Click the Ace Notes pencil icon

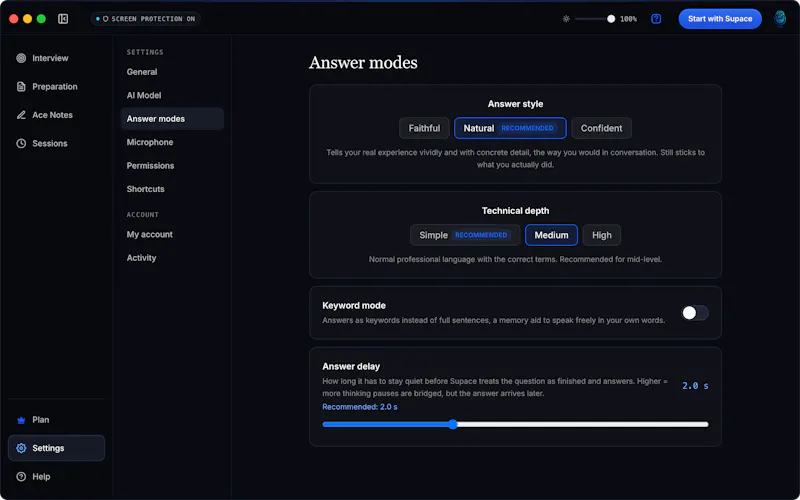pyautogui.click(x=21, y=115)
